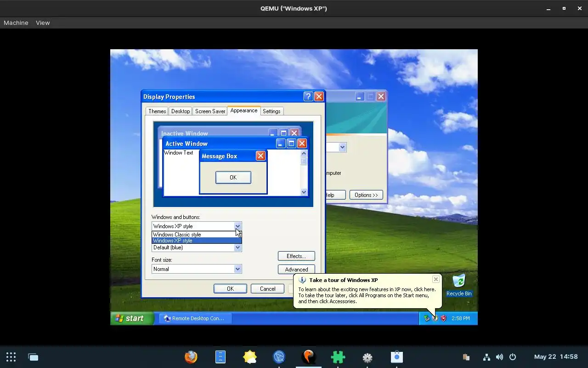Viewport: 588px width, 368px height.
Task: Close the Remote Desktop Connection window
Action: pyautogui.click(x=381, y=97)
